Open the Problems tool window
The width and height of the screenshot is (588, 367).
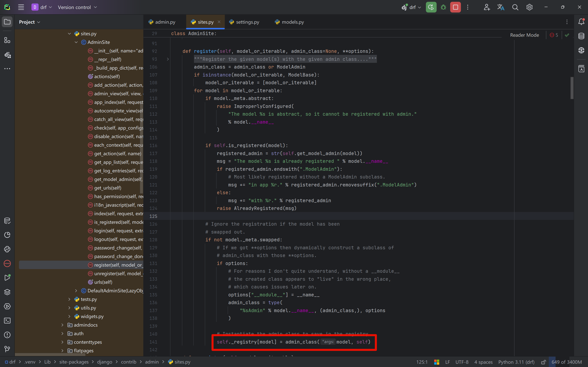pyautogui.click(x=7, y=335)
